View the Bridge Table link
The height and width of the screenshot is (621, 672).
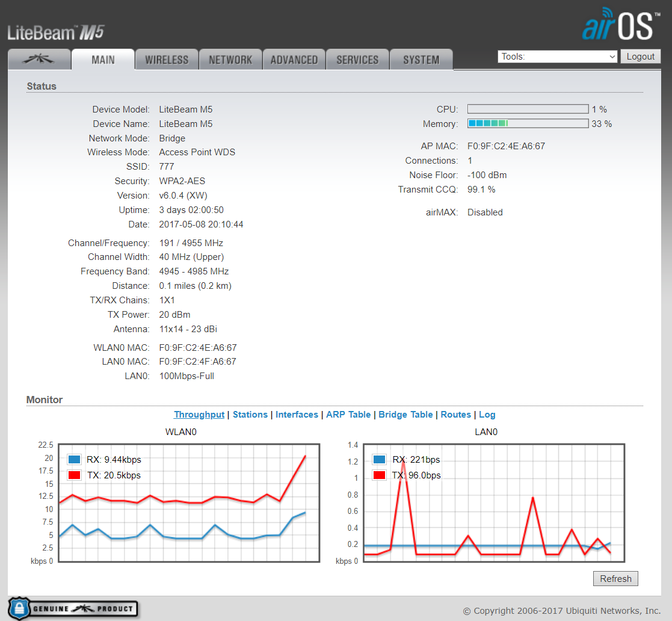click(405, 415)
